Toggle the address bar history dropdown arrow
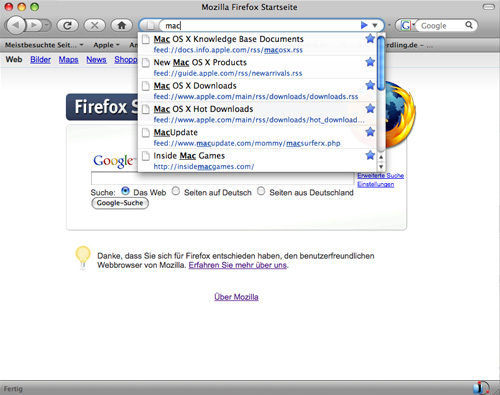Screen dimensions: 500x395 (375, 25)
